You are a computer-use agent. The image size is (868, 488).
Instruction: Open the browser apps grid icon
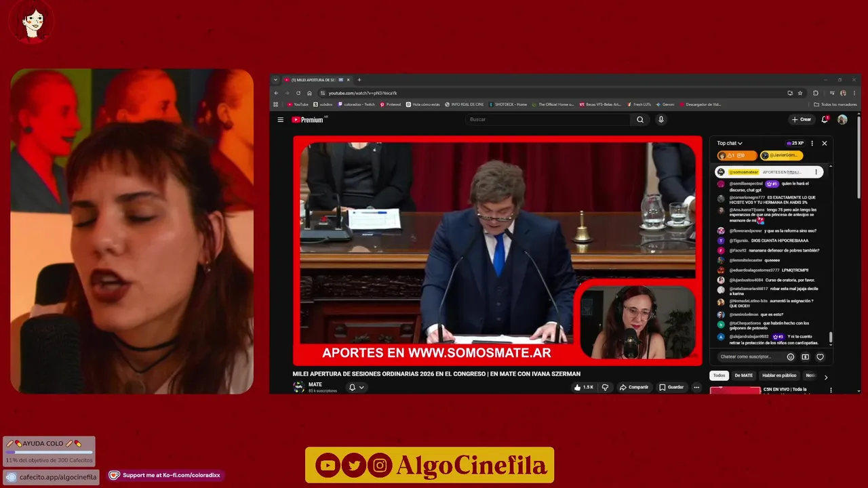click(x=275, y=104)
